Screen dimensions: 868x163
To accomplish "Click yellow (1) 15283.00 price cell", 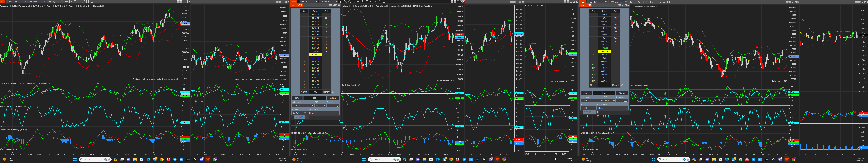I will click(315, 55).
